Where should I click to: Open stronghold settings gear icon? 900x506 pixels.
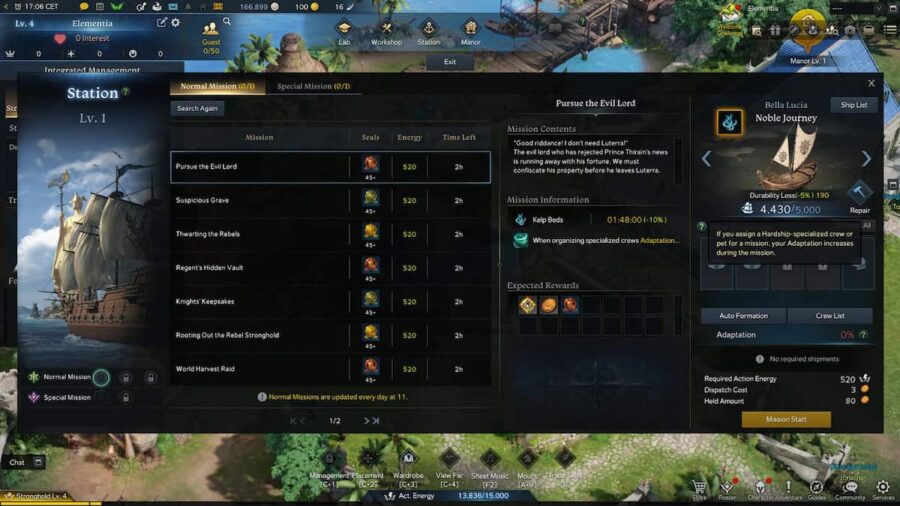pos(176,23)
